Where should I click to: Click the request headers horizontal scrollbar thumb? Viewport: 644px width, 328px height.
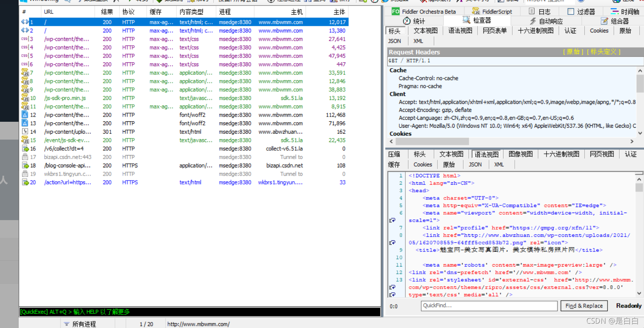pos(432,141)
